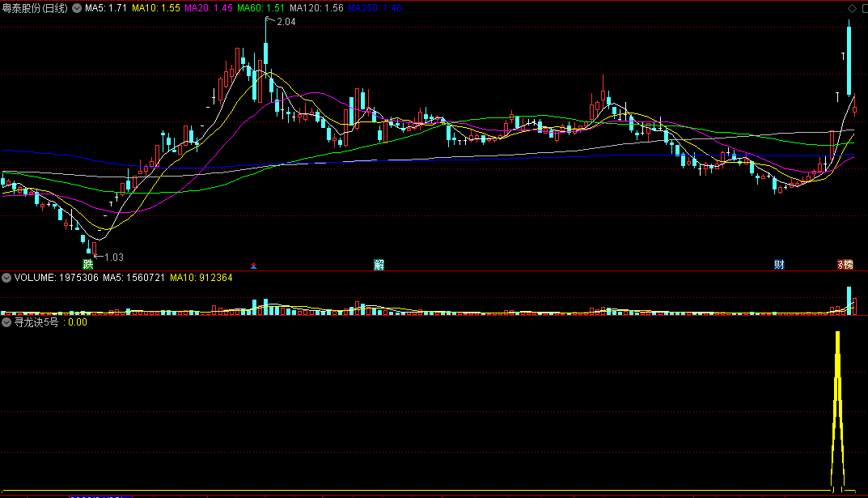Select the green MA60: 1.51 label
This screenshot has width=868, height=498.
click(260, 8)
